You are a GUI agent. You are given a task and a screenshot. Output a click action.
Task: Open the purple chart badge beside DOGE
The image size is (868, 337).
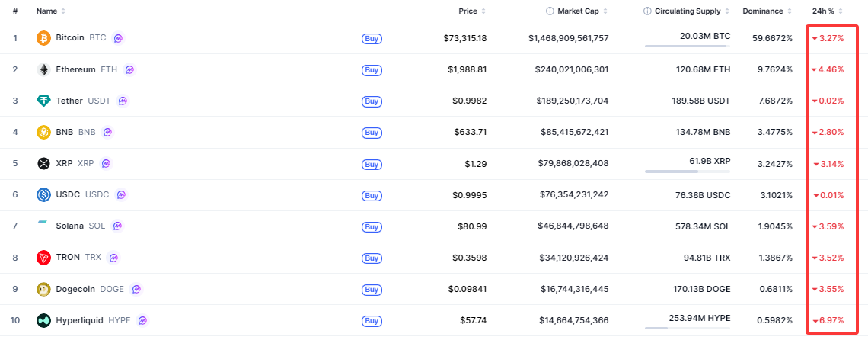coord(136,289)
